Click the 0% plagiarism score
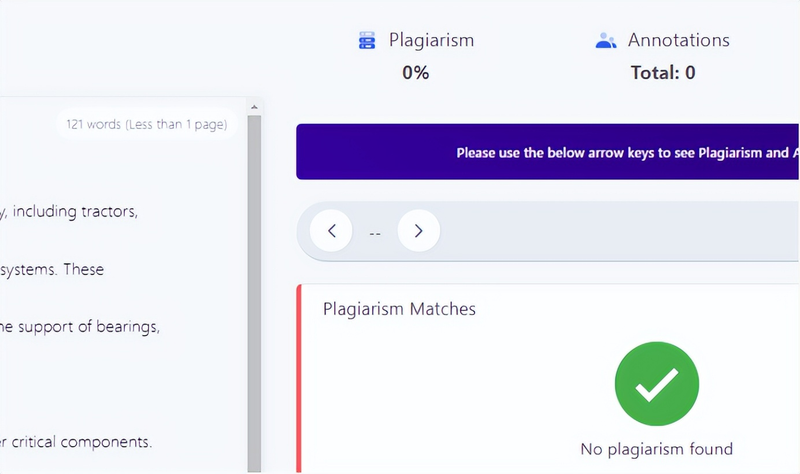The image size is (800, 474). pos(415,73)
